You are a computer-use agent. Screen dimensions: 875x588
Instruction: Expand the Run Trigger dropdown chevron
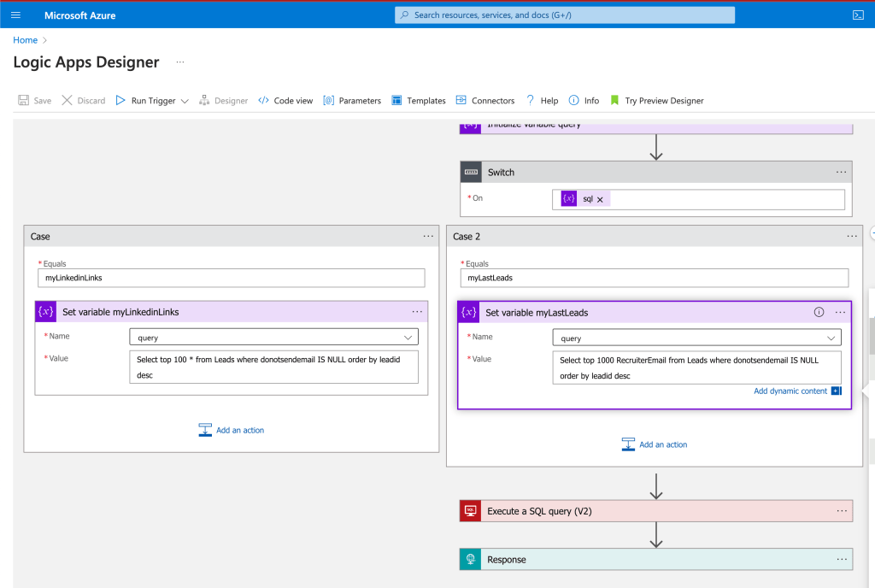point(185,101)
